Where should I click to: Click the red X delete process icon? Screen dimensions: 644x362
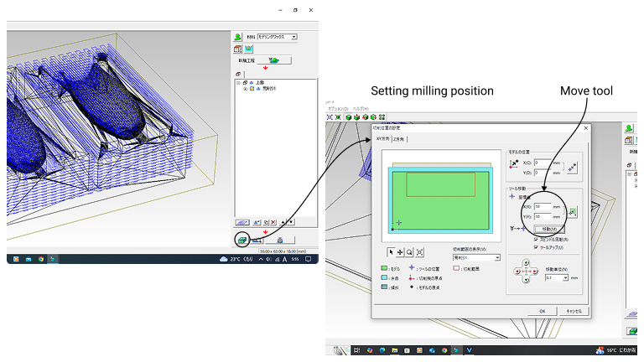point(273,222)
